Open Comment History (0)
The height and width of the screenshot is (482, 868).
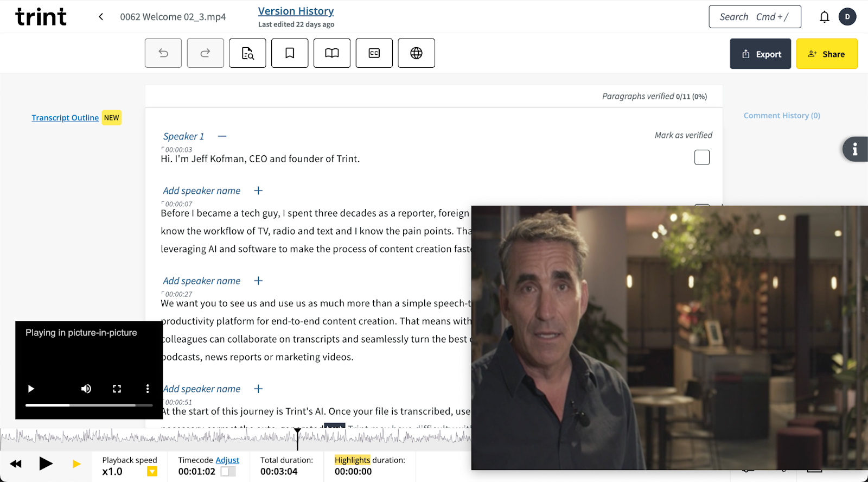pyautogui.click(x=782, y=116)
